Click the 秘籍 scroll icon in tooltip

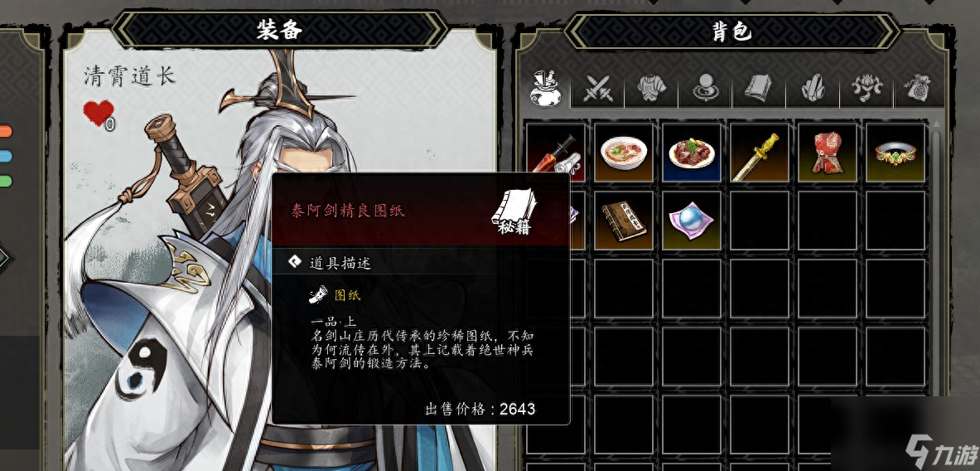tap(513, 211)
